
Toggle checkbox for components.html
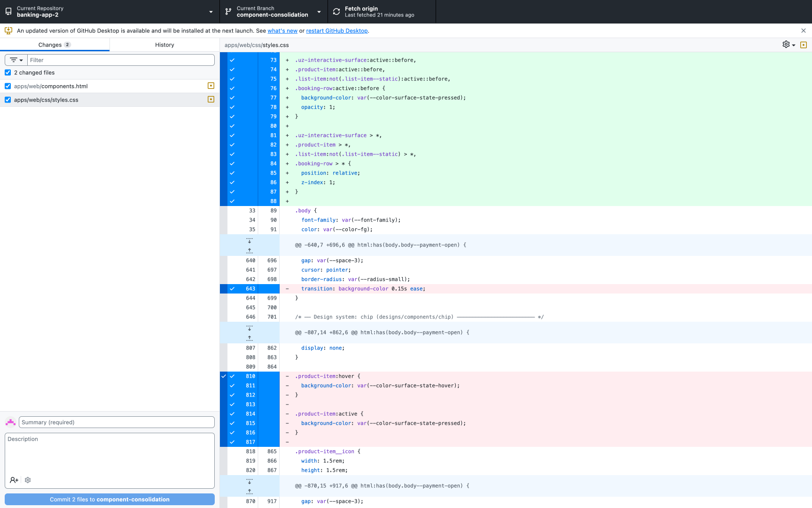pyautogui.click(x=8, y=86)
